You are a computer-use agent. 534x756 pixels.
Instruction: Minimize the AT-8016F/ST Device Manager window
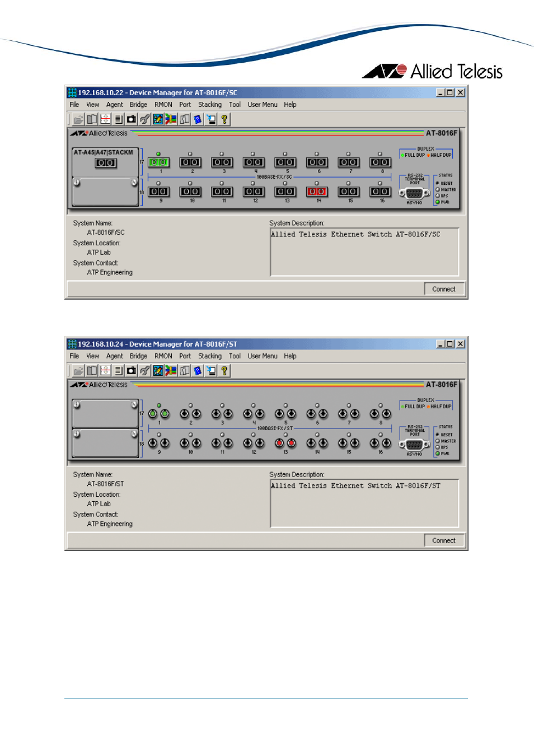441,344
